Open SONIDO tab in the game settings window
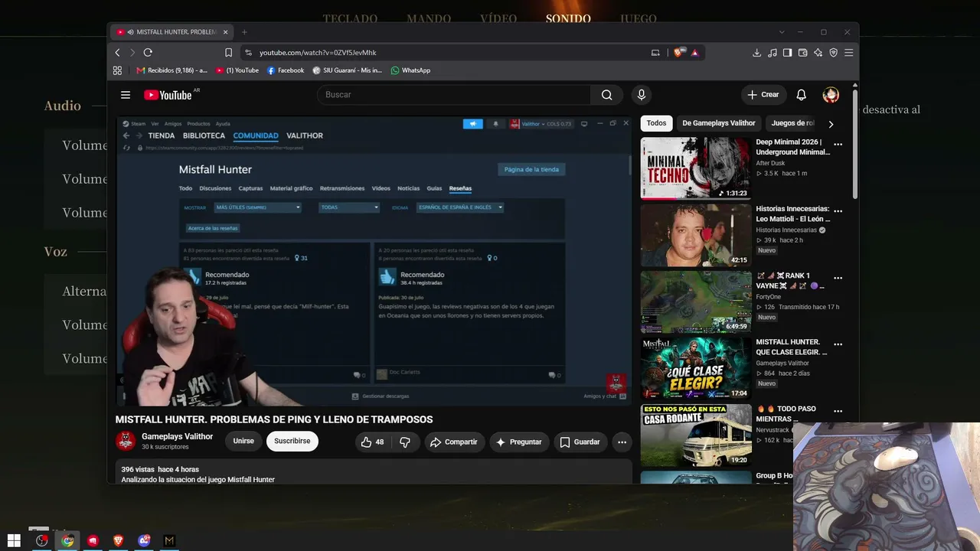The height and width of the screenshot is (551, 980). tap(568, 18)
